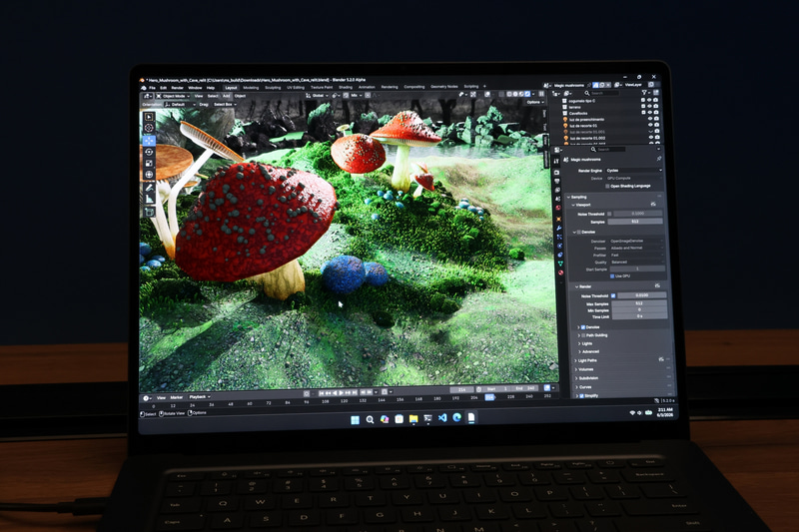Open File Explorer from taskbar
The height and width of the screenshot is (532, 799).
coord(413,419)
